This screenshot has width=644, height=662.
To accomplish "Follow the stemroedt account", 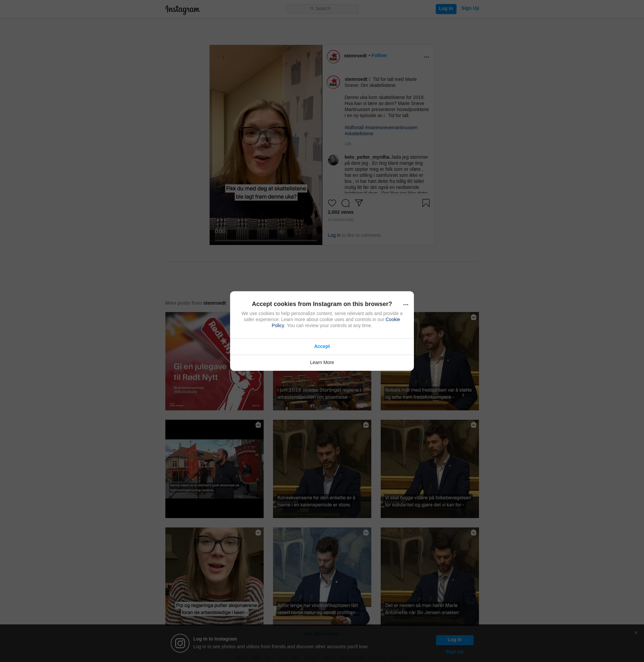I will [379, 55].
